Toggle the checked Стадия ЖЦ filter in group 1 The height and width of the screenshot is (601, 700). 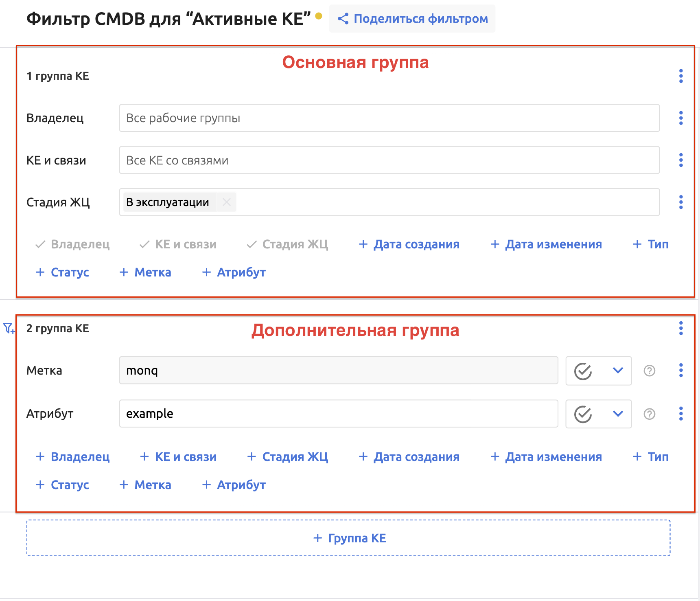[x=287, y=244]
